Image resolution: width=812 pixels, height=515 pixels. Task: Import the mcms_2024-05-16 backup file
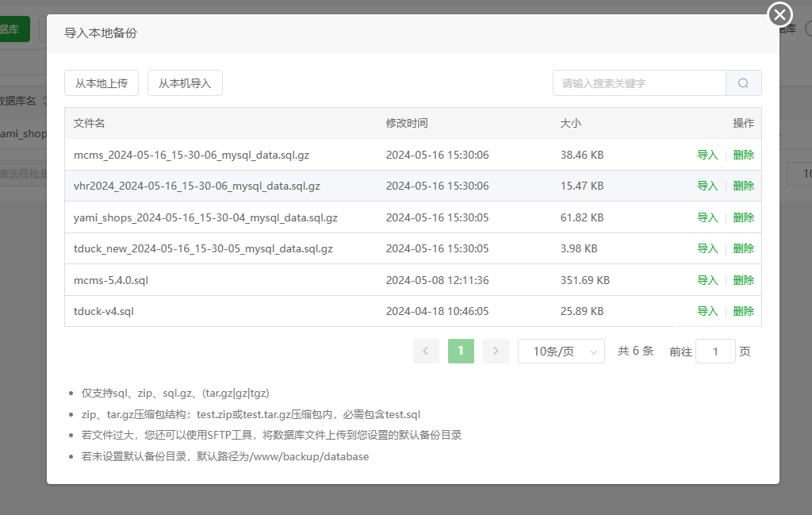(707, 155)
